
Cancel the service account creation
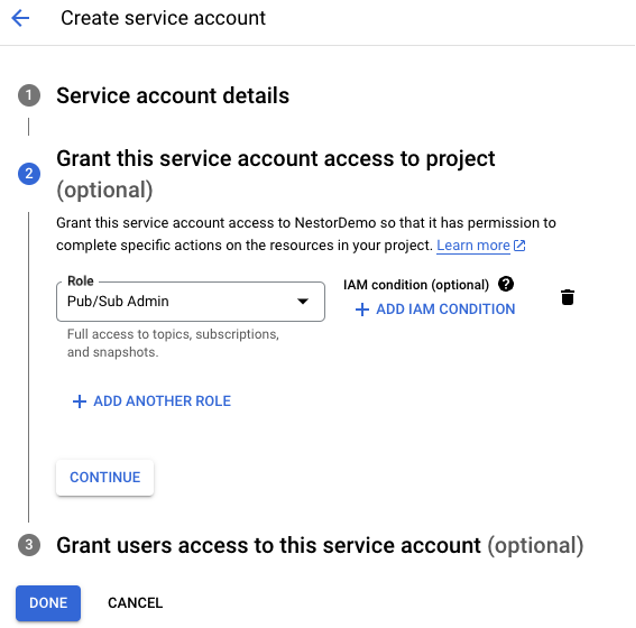(135, 603)
